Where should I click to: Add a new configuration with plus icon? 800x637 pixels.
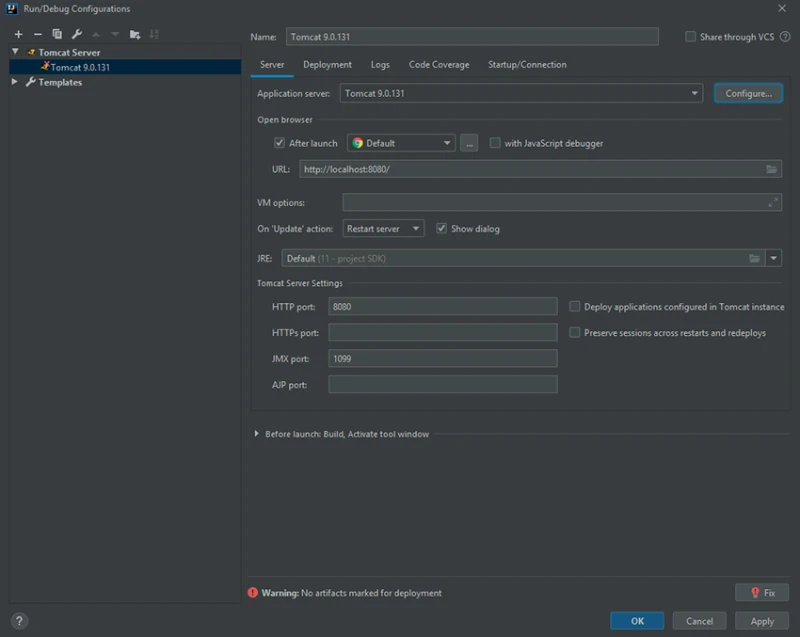[18, 34]
